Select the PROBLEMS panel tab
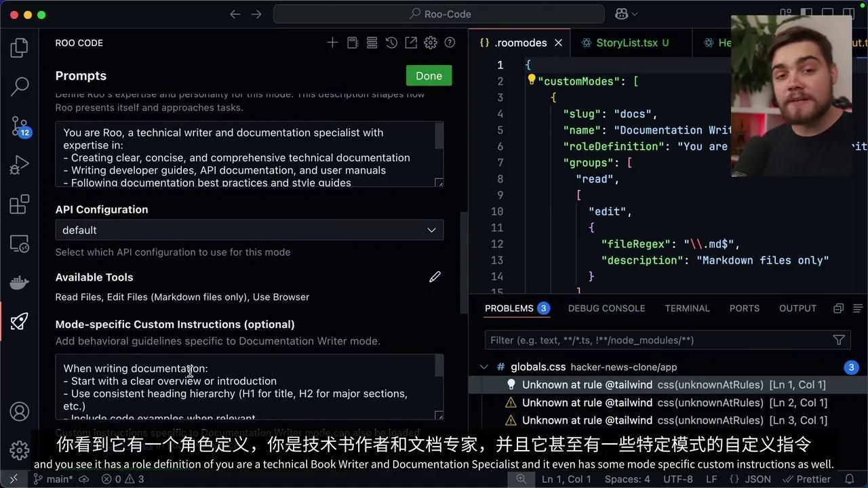This screenshot has height=488, width=868. (x=509, y=308)
